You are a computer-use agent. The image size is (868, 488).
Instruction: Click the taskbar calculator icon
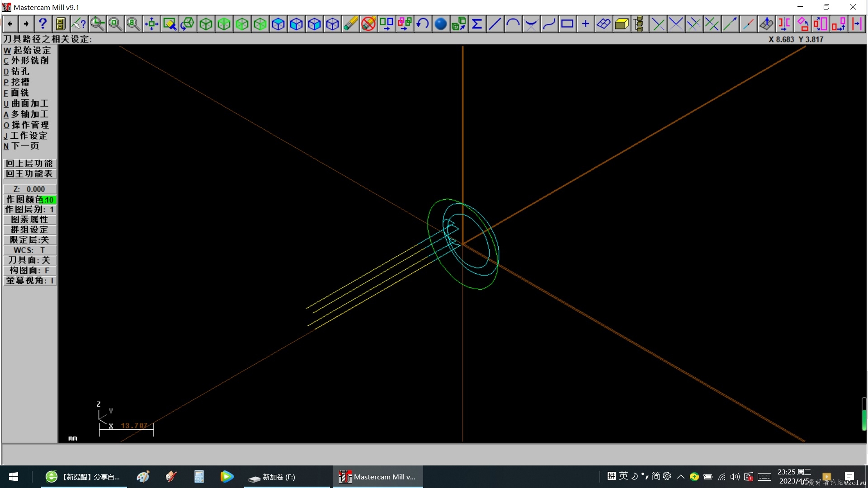click(199, 477)
